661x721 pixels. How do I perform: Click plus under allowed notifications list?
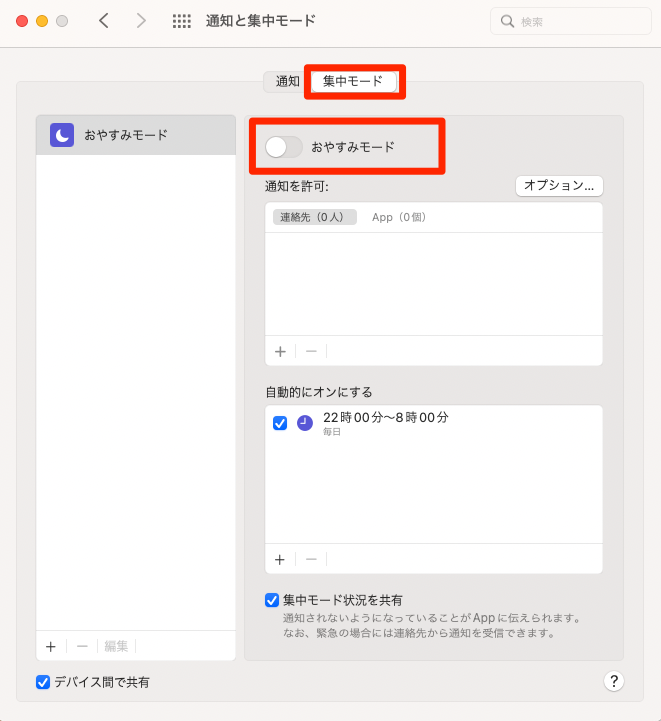point(280,351)
